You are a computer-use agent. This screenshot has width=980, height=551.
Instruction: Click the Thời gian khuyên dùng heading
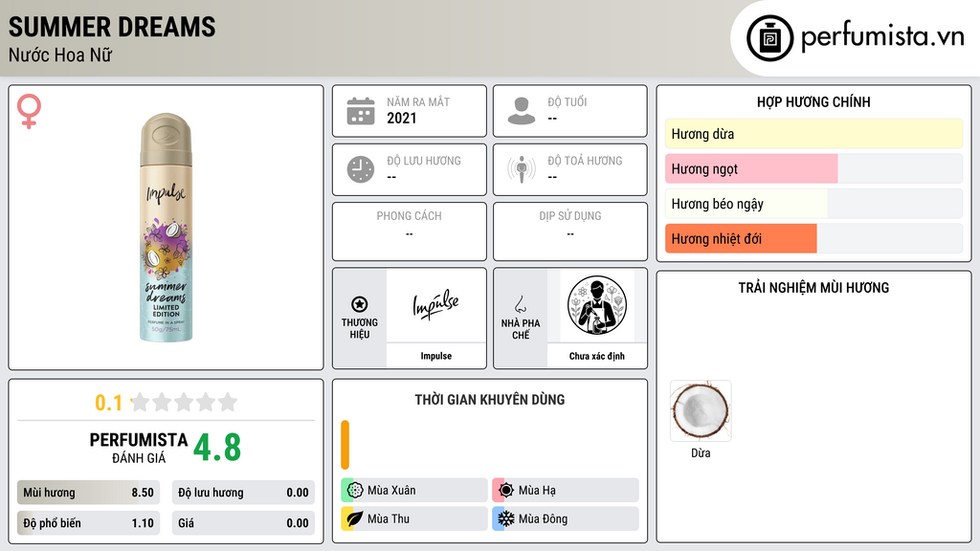coord(490,399)
